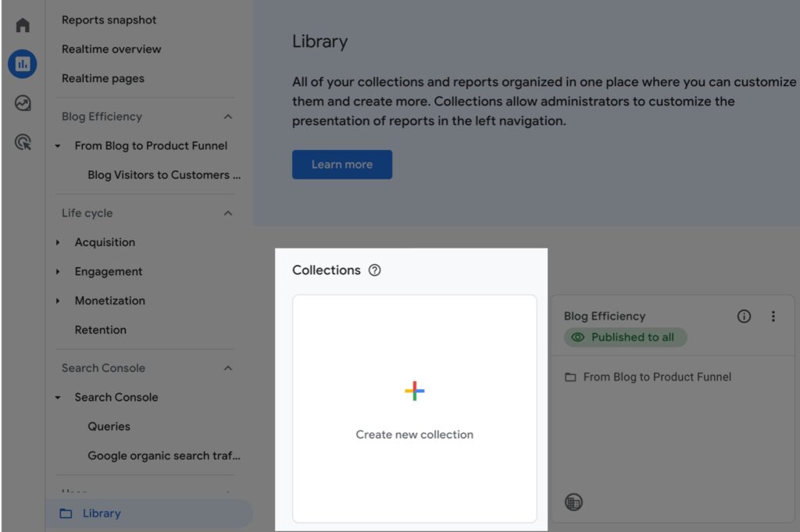The width and height of the screenshot is (800, 532).
Task: Open the Advertising cursor-target icon
Action: click(23, 142)
